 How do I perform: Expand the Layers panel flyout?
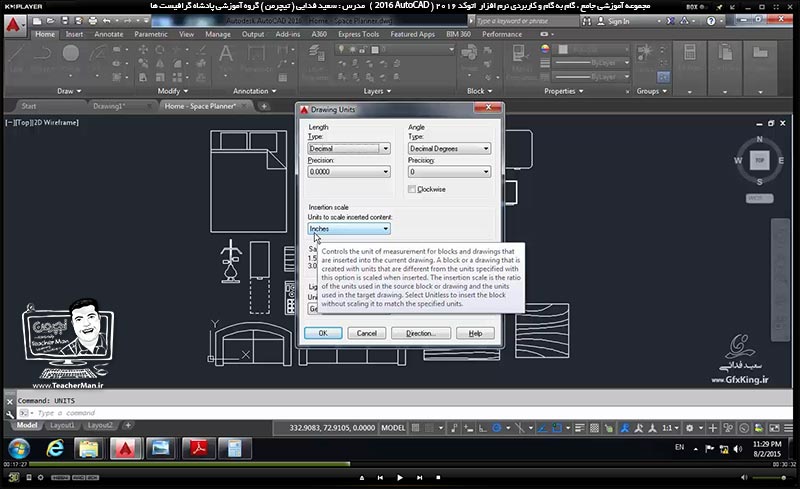point(377,91)
